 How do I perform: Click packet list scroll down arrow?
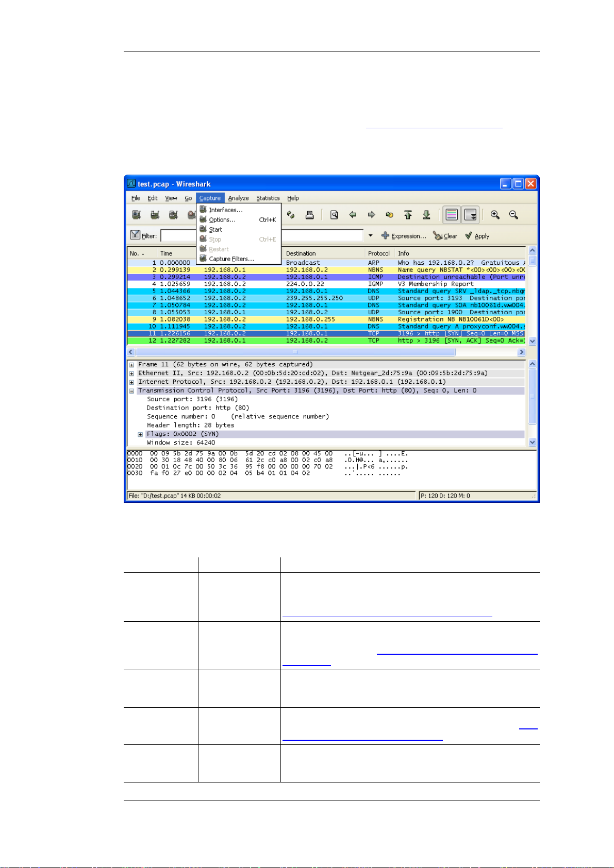coord(533,341)
